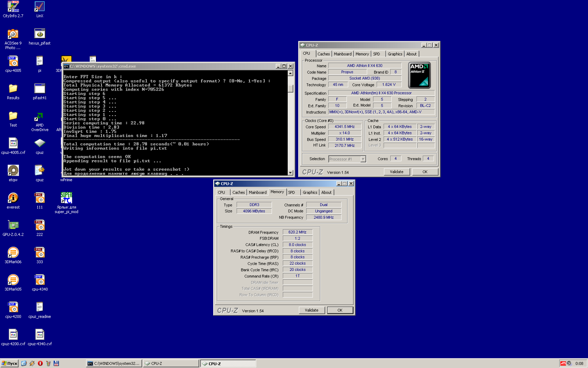Select the pifast41 desktop icon
The width and height of the screenshot is (588, 368).
40,91
